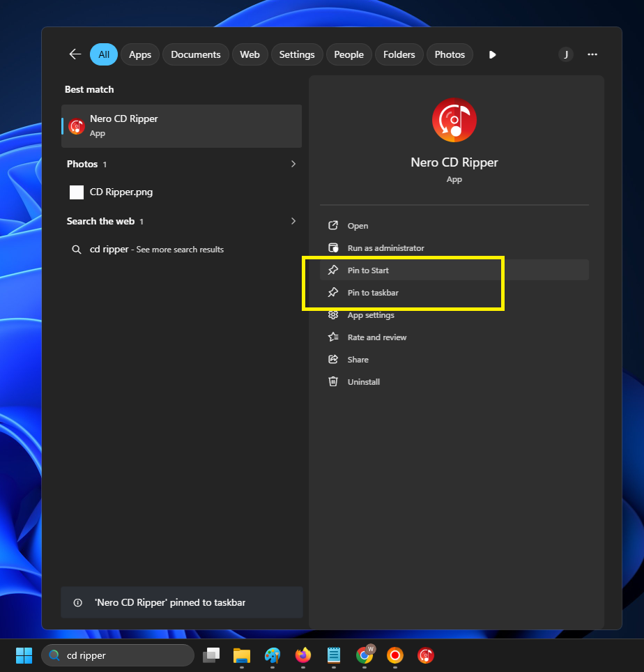This screenshot has height=672, width=644.
Task: Switch to the Apps filter tab
Action: coord(140,54)
